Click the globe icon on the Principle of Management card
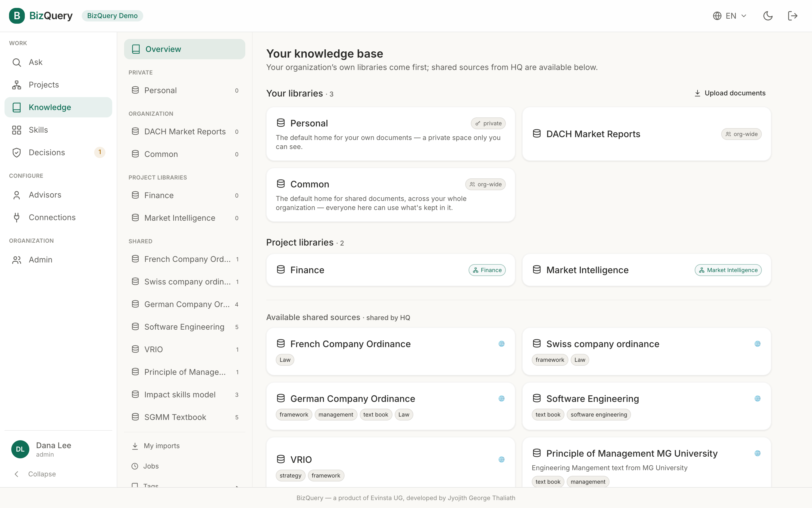This screenshot has width=812, height=508. click(x=758, y=453)
